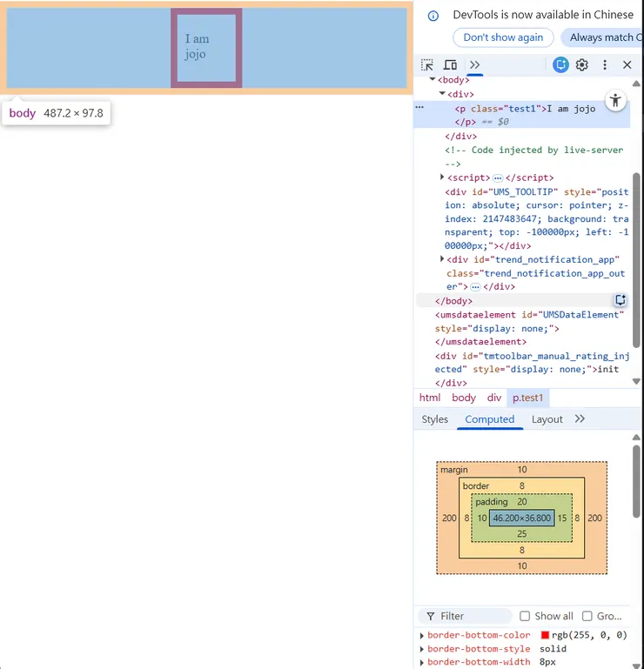Screen dimensions: 644x669
Task: Switch to the Layout tab
Action: point(547,419)
